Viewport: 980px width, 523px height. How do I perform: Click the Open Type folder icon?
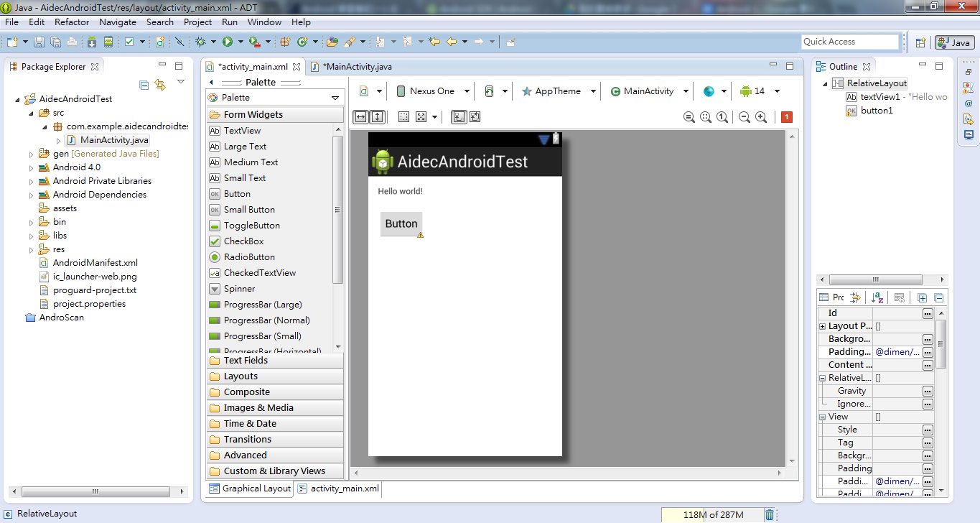click(x=332, y=42)
